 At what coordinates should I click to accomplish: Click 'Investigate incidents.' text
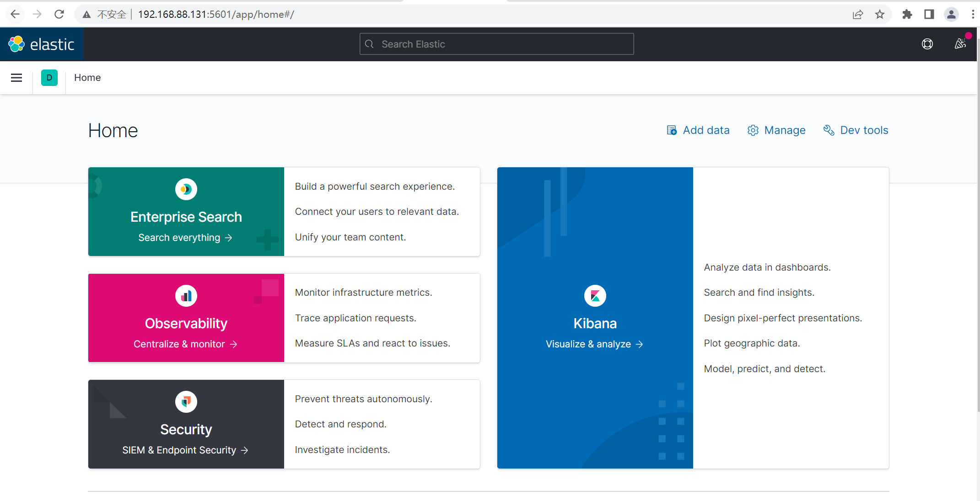pos(343,450)
